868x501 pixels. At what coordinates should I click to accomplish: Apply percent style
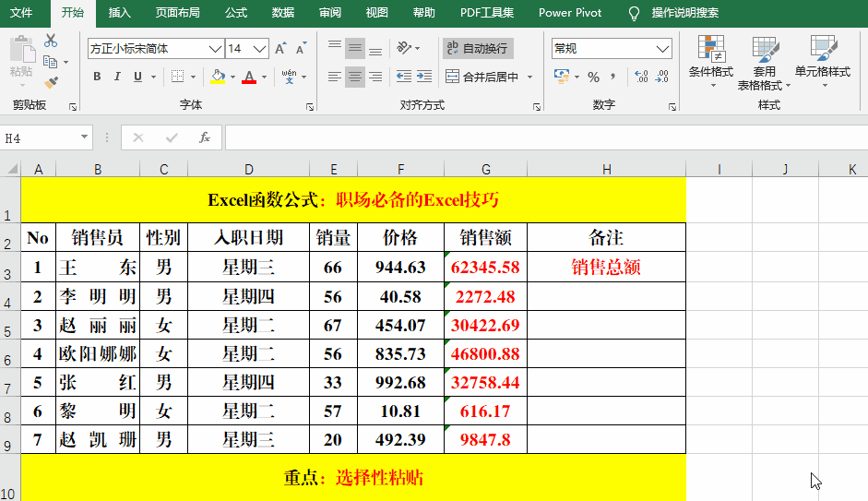pyautogui.click(x=593, y=77)
